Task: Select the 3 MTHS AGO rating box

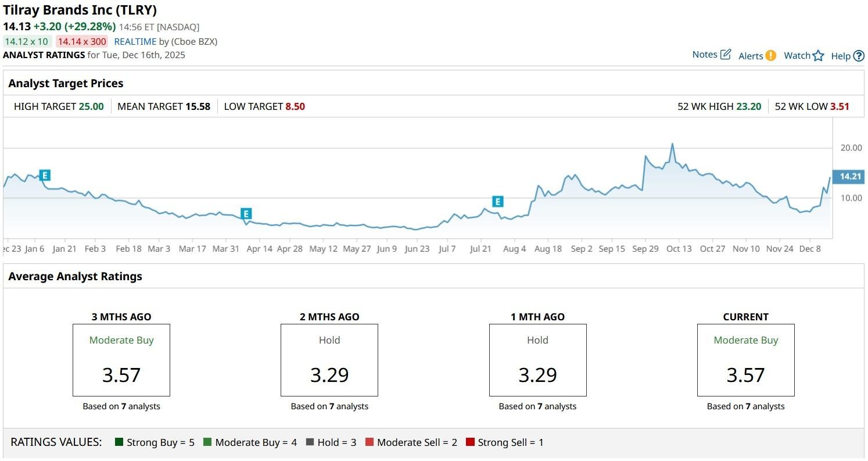Action: tap(121, 360)
